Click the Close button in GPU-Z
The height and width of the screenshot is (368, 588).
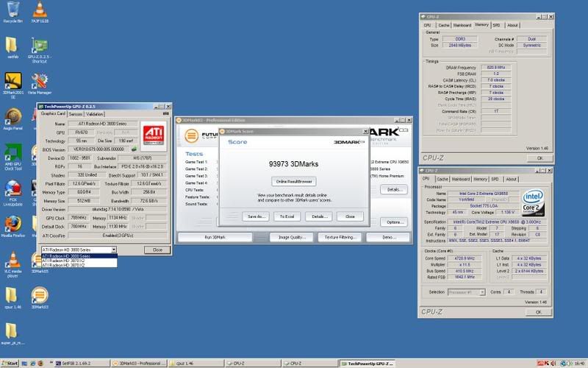tap(157, 250)
